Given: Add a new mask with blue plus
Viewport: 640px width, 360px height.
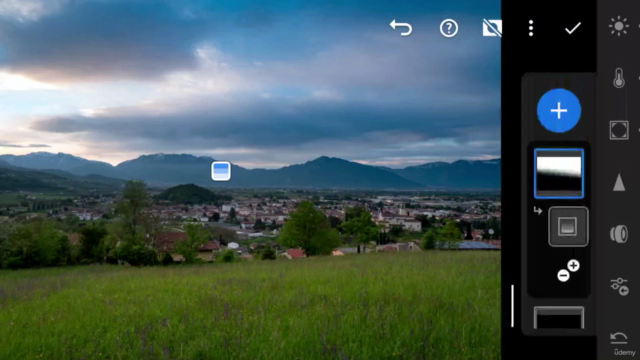Looking at the screenshot, I should (x=559, y=111).
